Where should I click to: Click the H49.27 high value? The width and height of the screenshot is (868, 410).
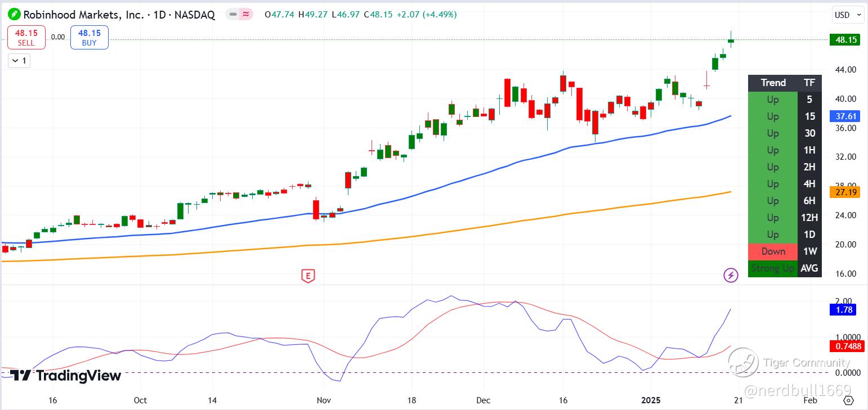click(x=314, y=15)
